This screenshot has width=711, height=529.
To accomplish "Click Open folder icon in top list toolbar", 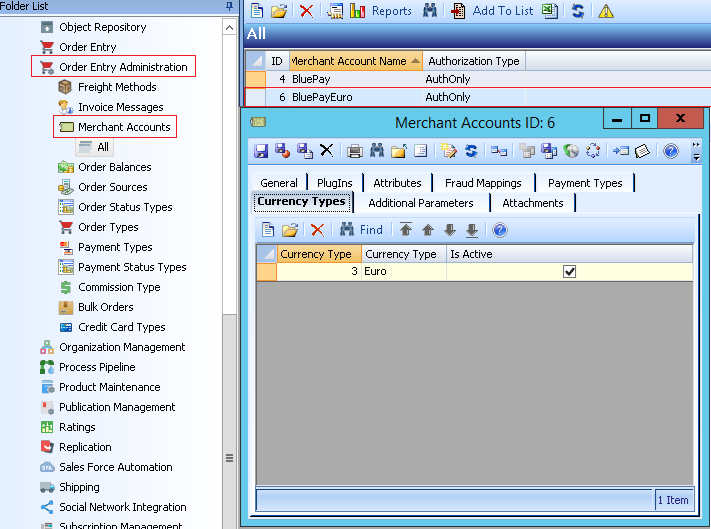I will click(x=279, y=10).
